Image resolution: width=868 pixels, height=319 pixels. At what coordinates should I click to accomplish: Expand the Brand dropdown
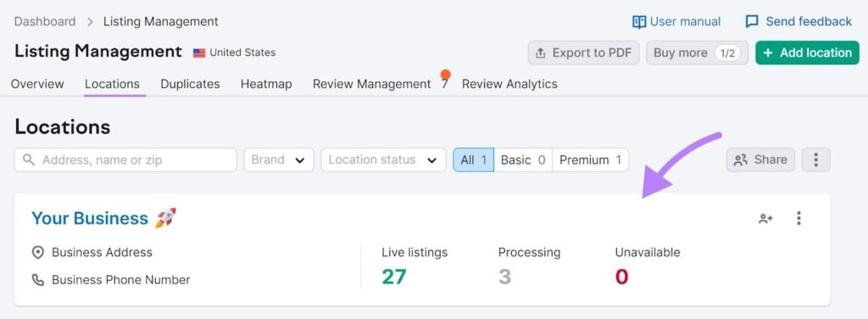point(279,160)
